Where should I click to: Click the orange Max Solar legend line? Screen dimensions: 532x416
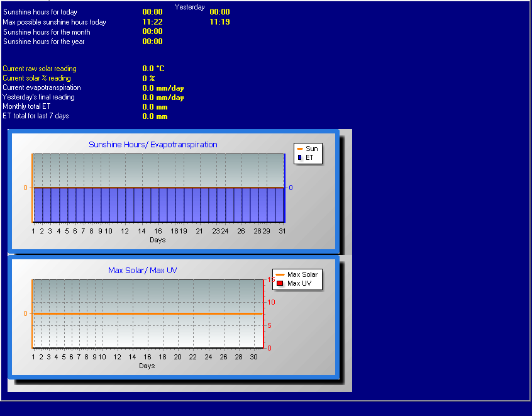[280, 274]
